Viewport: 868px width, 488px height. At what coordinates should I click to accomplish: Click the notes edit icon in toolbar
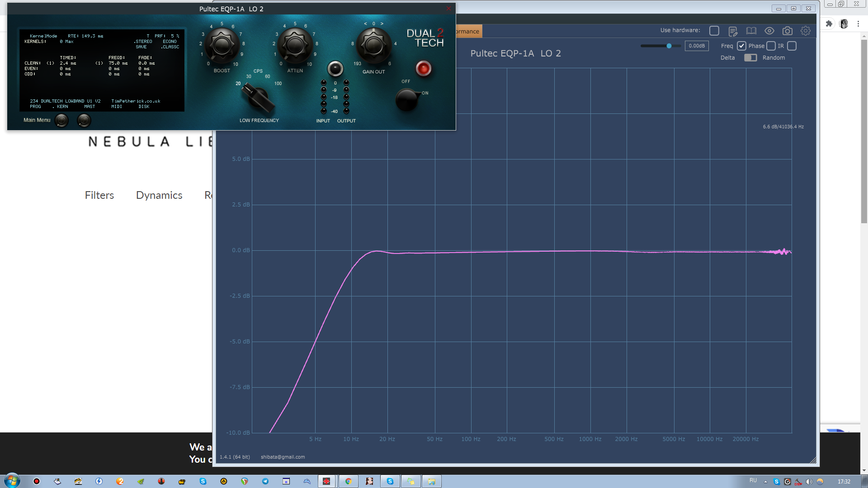(x=733, y=31)
